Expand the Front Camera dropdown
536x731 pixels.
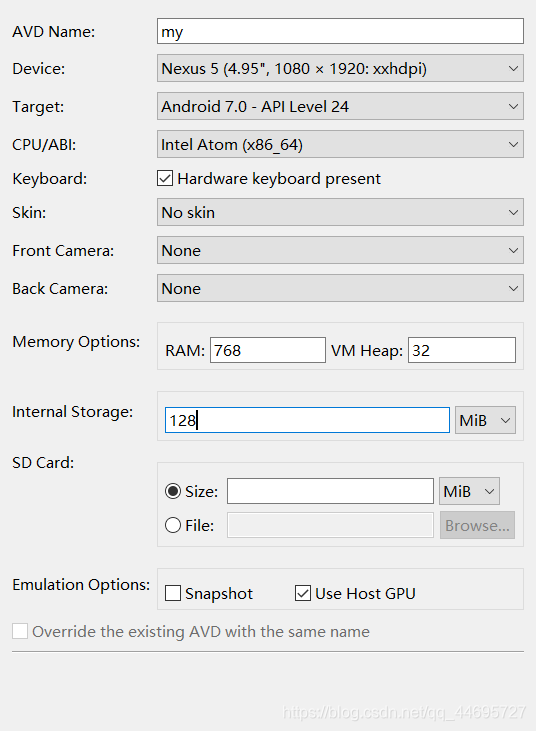point(340,250)
